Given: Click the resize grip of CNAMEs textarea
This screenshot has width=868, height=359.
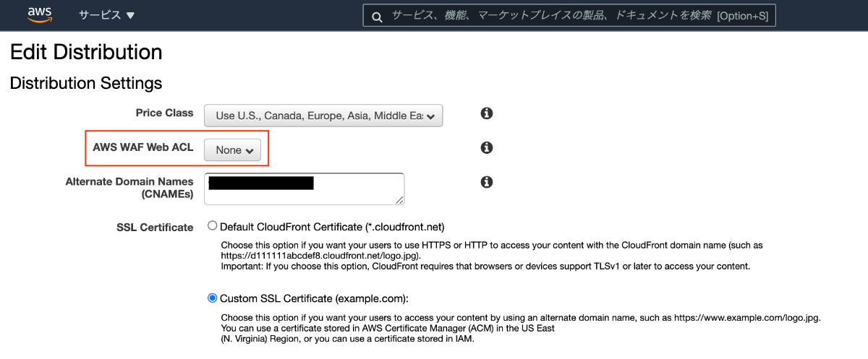Looking at the screenshot, I should [399, 199].
